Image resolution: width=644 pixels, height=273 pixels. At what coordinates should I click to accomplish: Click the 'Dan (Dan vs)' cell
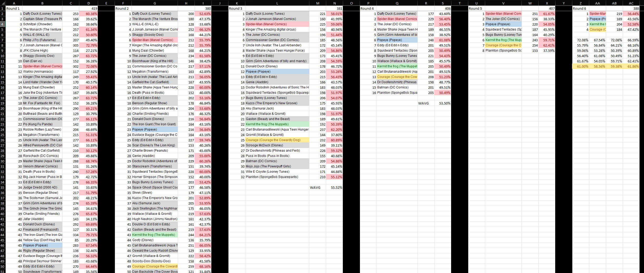(42, 61)
